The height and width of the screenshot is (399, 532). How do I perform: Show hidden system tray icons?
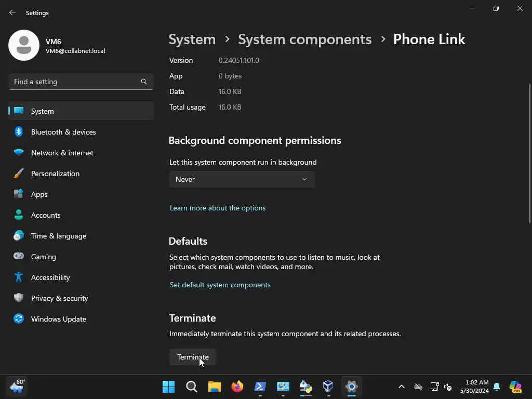[x=402, y=387]
